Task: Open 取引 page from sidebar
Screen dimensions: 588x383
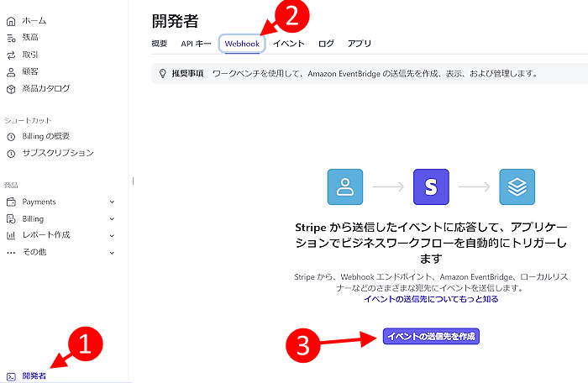Action: [30, 55]
